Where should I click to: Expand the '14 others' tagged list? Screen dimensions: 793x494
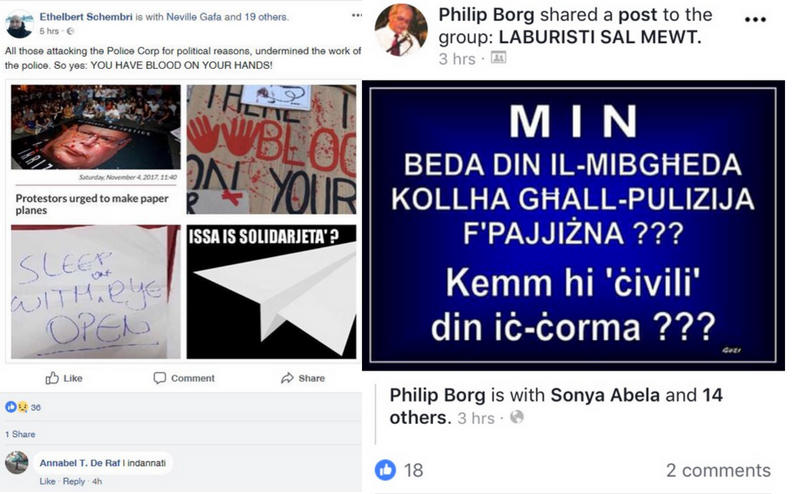[x=556, y=406]
